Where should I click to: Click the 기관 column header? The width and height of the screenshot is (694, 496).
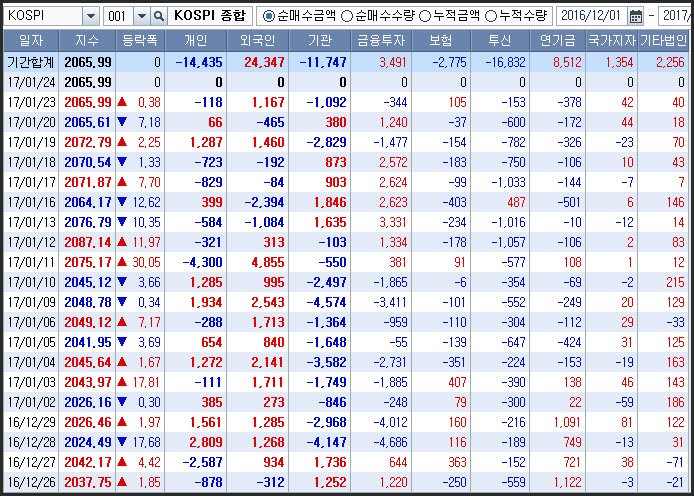(x=320, y=41)
